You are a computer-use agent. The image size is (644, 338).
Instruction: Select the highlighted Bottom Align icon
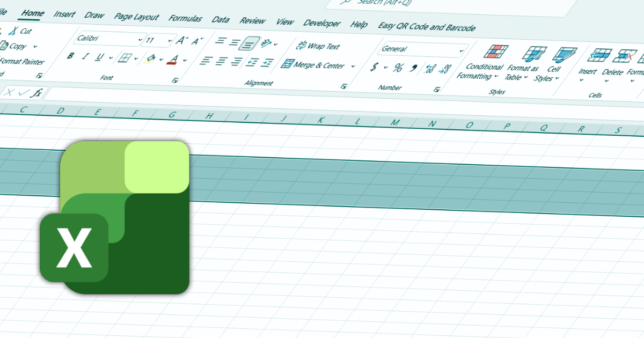tap(249, 43)
